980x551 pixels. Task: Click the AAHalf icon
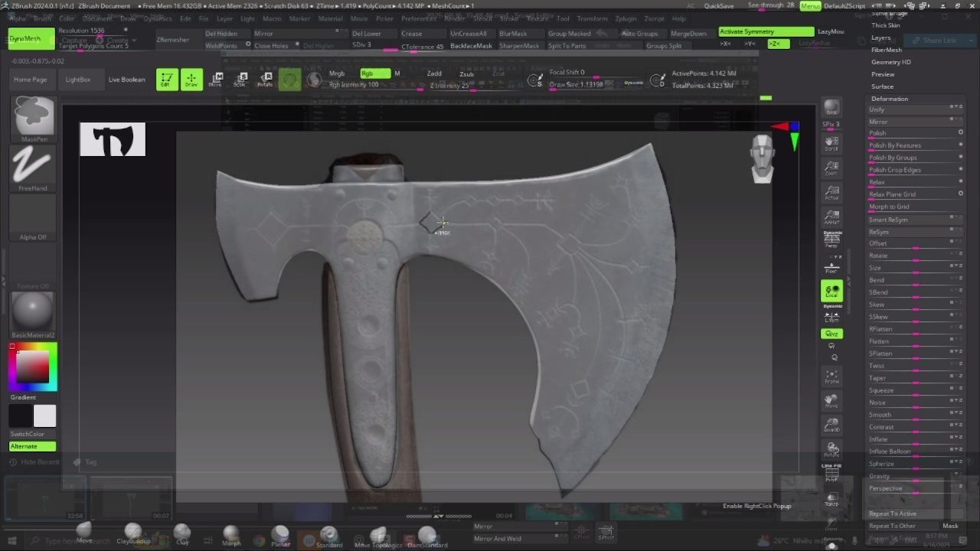coord(831,218)
